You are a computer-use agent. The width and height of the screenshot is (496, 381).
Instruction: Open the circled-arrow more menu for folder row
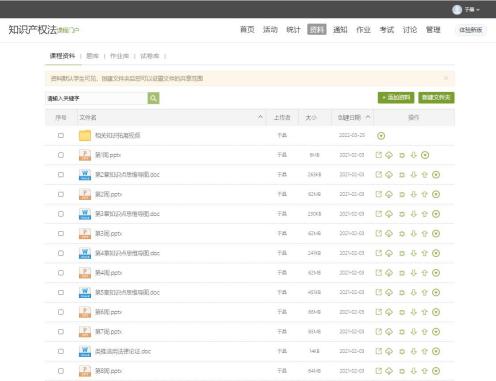(x=381, y=136)
